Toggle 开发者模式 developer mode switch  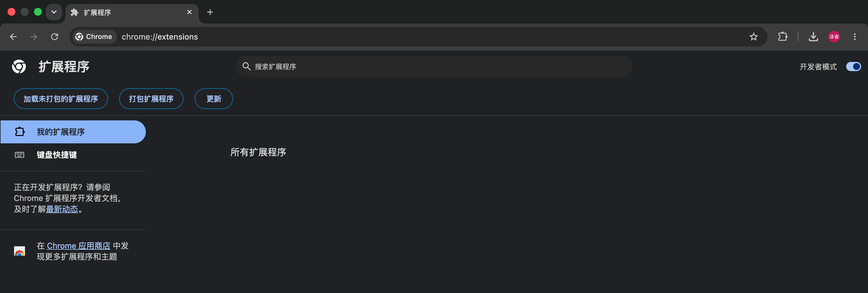(853, 67)
